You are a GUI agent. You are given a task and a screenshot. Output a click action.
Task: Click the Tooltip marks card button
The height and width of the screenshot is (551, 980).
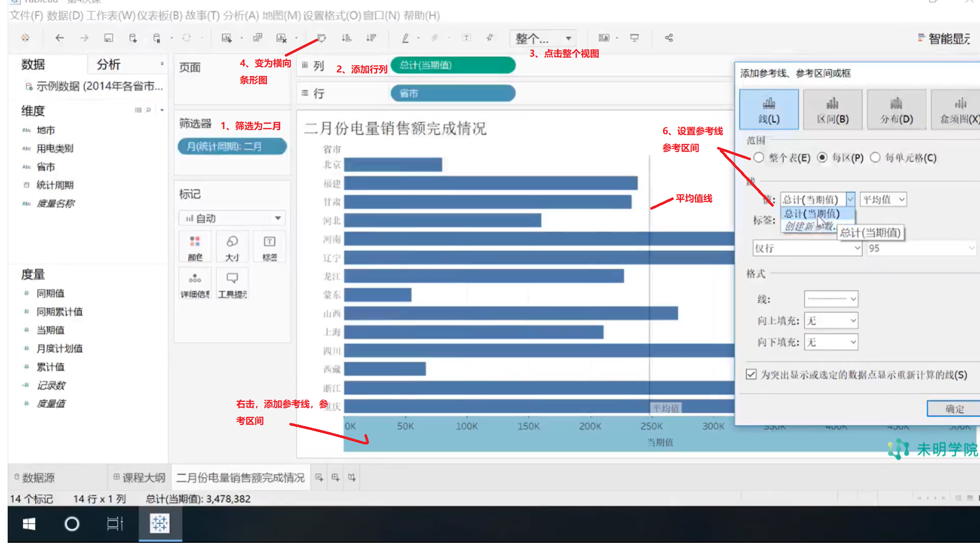click(x=232, y=284)
